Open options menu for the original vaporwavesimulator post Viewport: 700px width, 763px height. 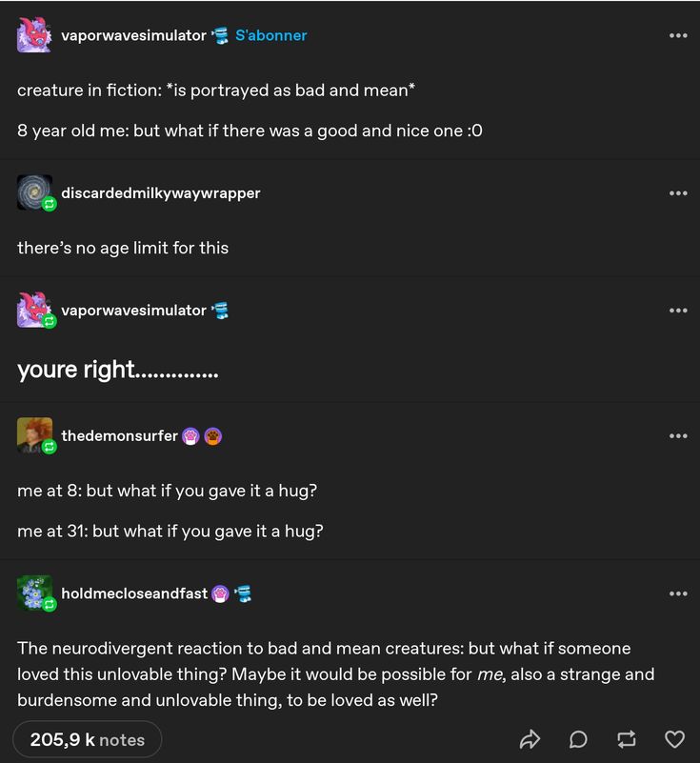(x=678, y=35)
